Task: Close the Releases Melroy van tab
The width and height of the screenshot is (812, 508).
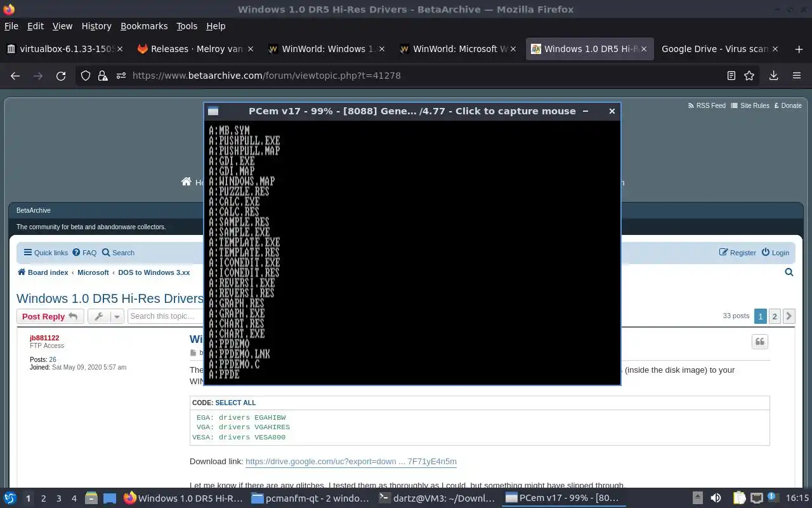Action: [251, 49]
